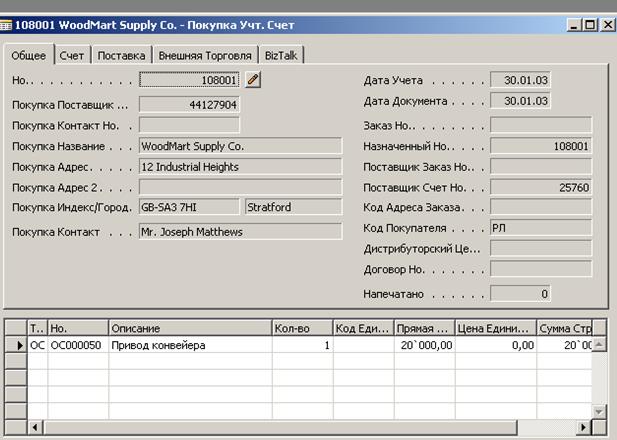Click the table's vertical scroll up arrow
This screenshot has width=617, height=440.
[x=598, y=345]
